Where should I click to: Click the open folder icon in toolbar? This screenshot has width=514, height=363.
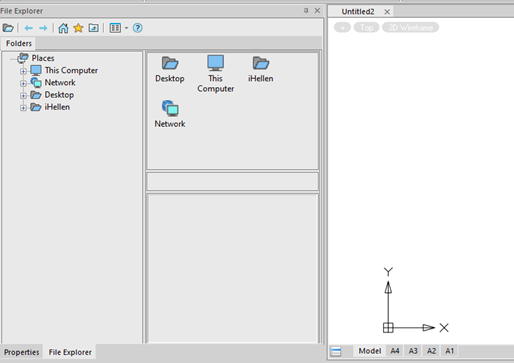(8, 28)
